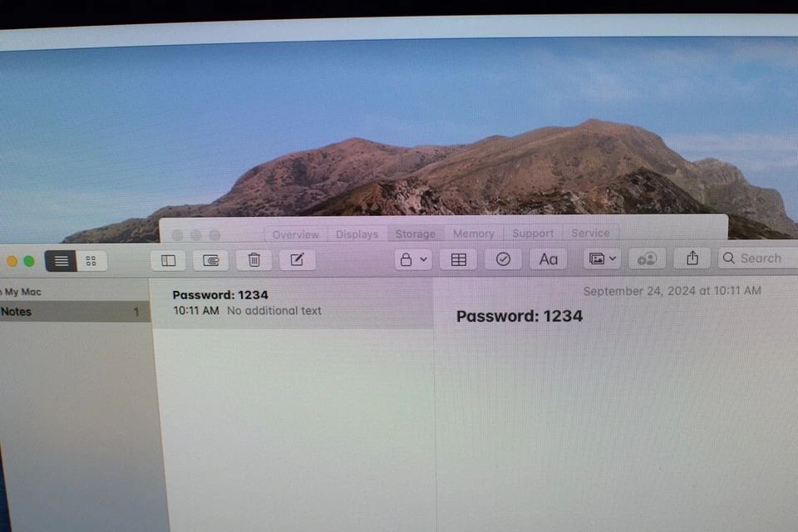Switch to list view

point(60,260)
